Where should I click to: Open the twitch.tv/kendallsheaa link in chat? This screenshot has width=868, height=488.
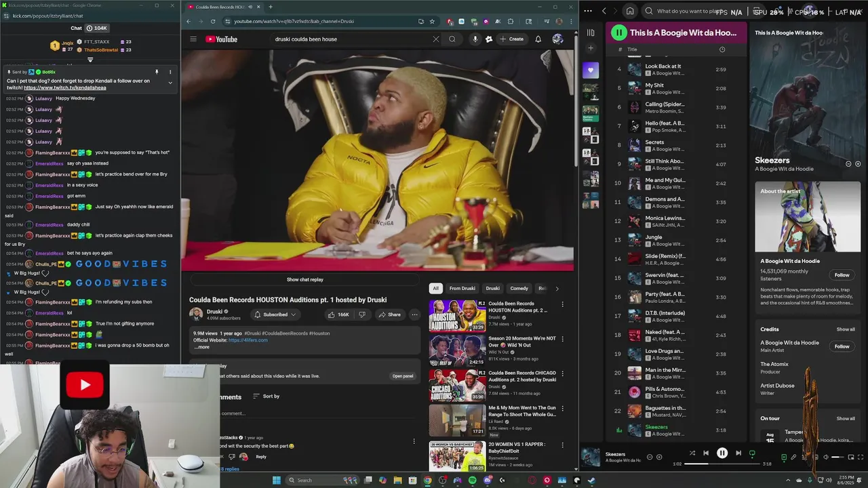pyautogui.click(x=65, y=88)
